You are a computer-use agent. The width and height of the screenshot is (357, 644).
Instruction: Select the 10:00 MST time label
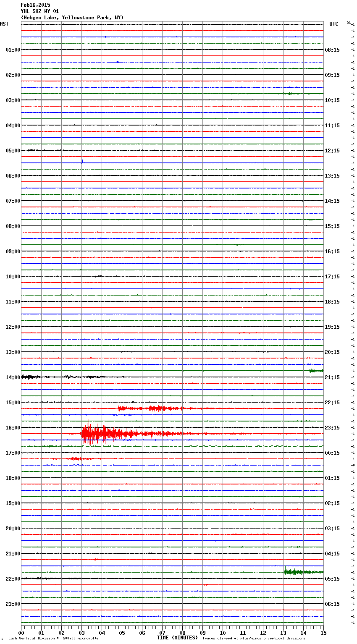click(13, 277)
